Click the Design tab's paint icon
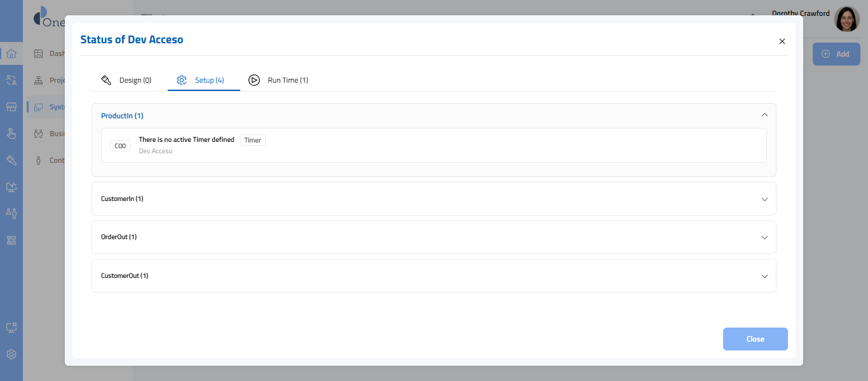 (x=106, y=80)
